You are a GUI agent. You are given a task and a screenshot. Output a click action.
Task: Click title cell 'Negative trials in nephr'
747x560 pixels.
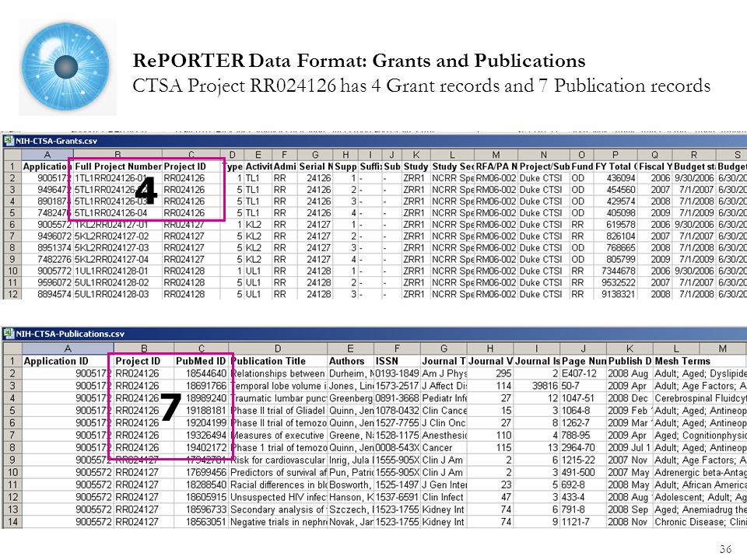pyautogui.click(x=278, y=522)
